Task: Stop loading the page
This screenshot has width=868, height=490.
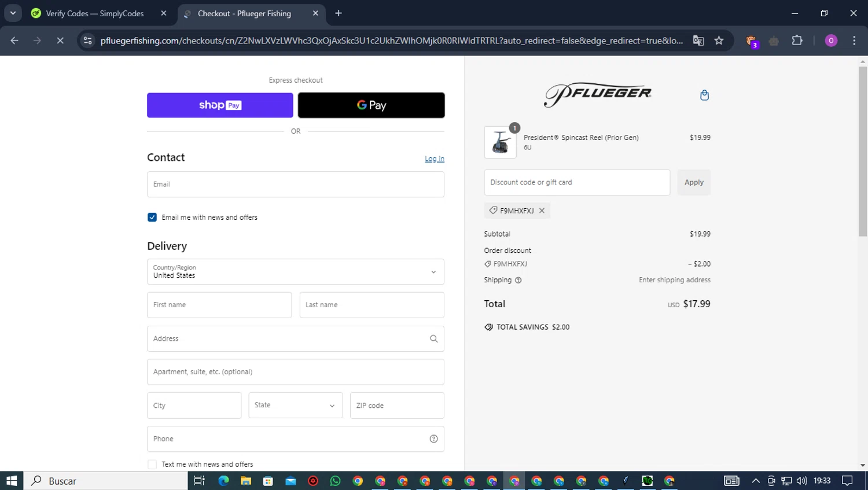Action: (x=60, y=40)
